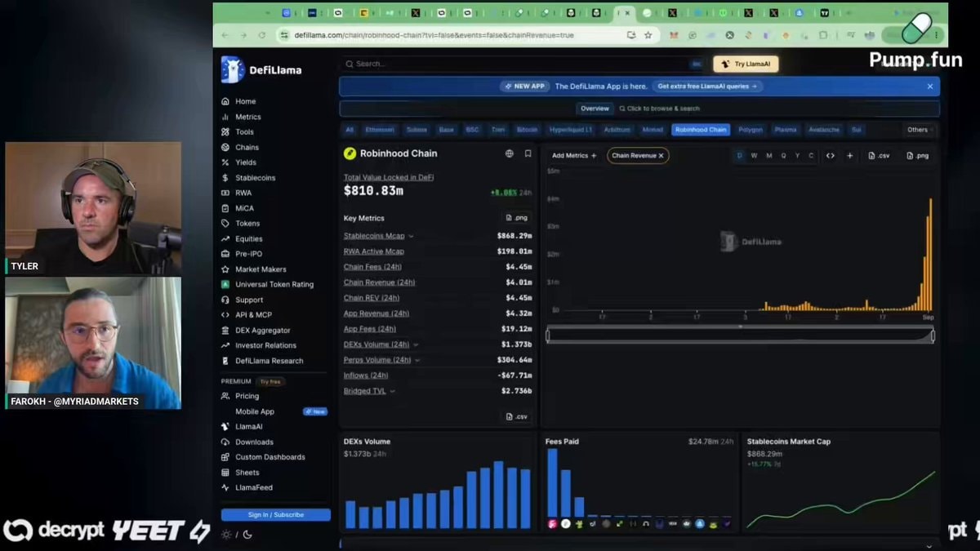This screenshot has height=551, width=980.
Task: Open API & MCP in the sidebar
Action: [253, 314]
